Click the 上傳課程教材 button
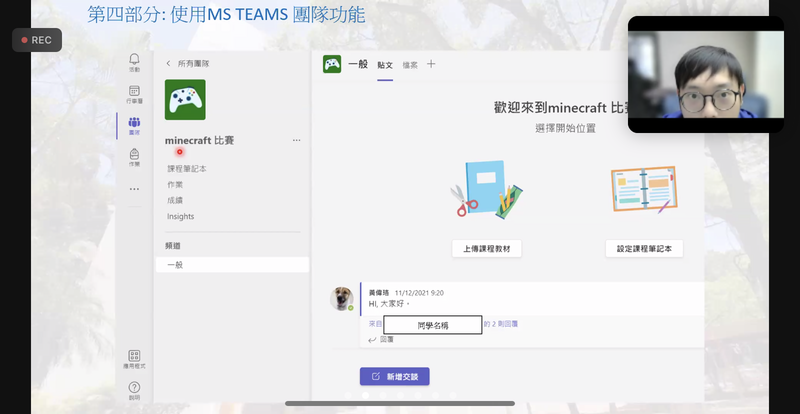 pos(486,248)
